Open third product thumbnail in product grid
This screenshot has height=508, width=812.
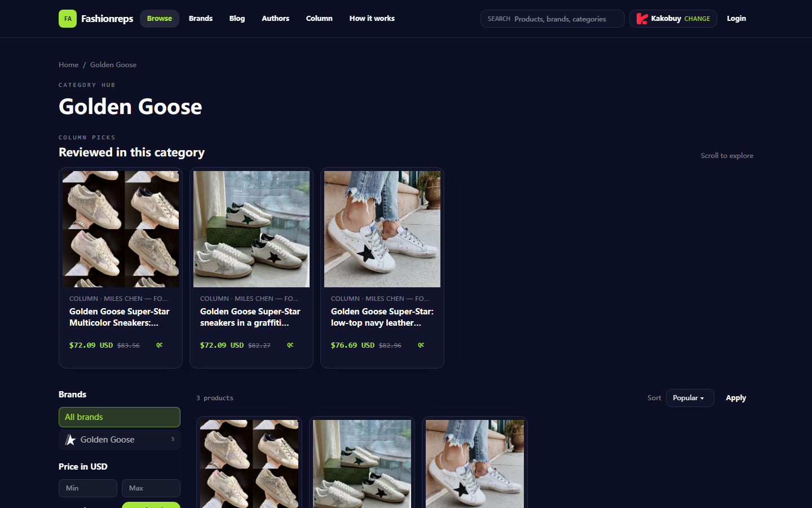click(x=475, y=464)
